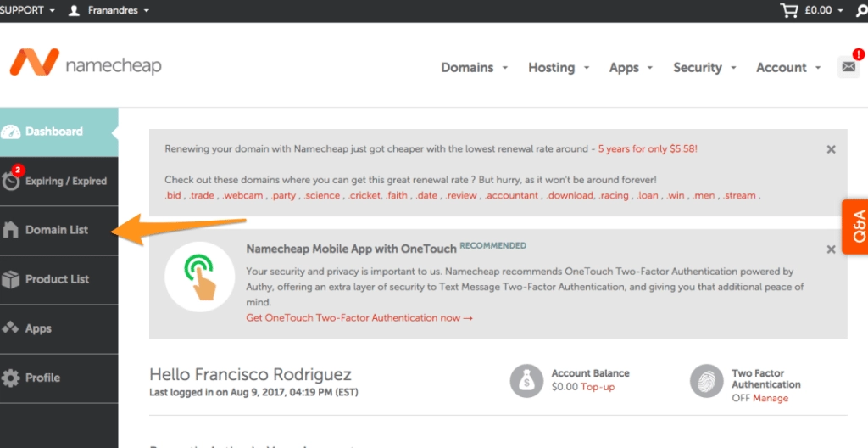Open Apps in the sidebar
The width and height of the screenshot is (868, 448).
click(58, 328)
